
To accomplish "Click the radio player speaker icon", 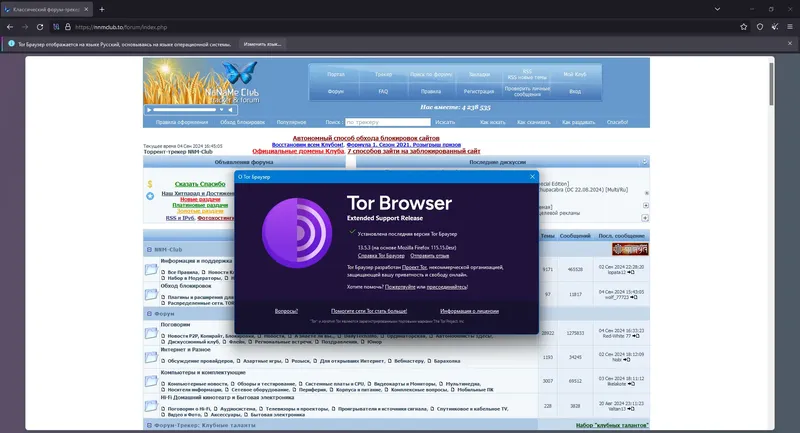I will 230,110.
